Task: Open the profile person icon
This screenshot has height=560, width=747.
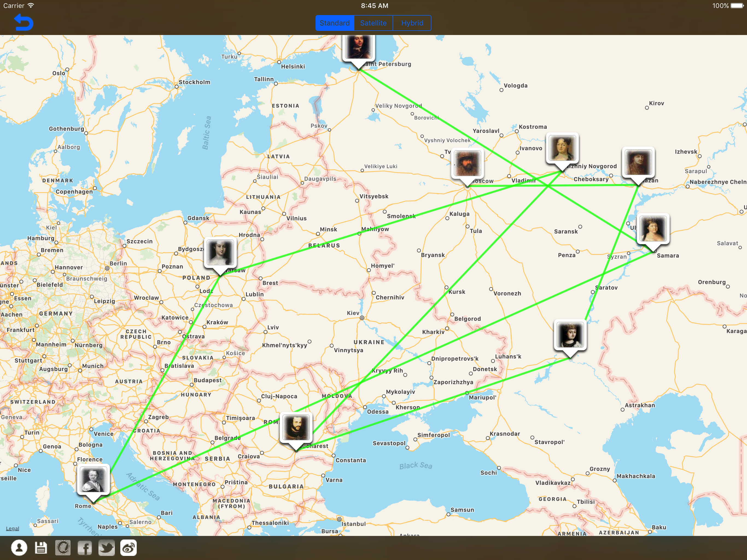Action: [19, 547]
